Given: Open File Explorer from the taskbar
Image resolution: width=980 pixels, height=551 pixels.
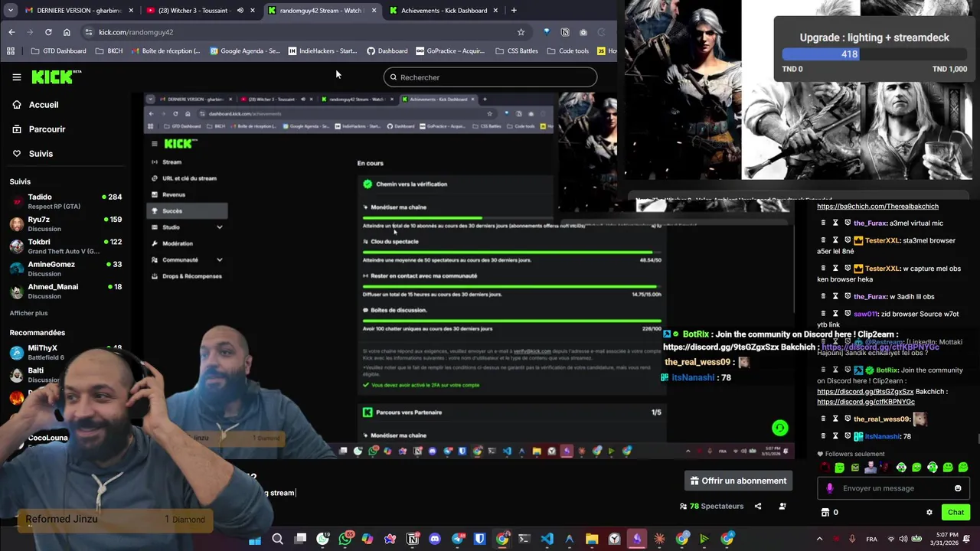Looking at the screenshot, I should pos(592,540).
